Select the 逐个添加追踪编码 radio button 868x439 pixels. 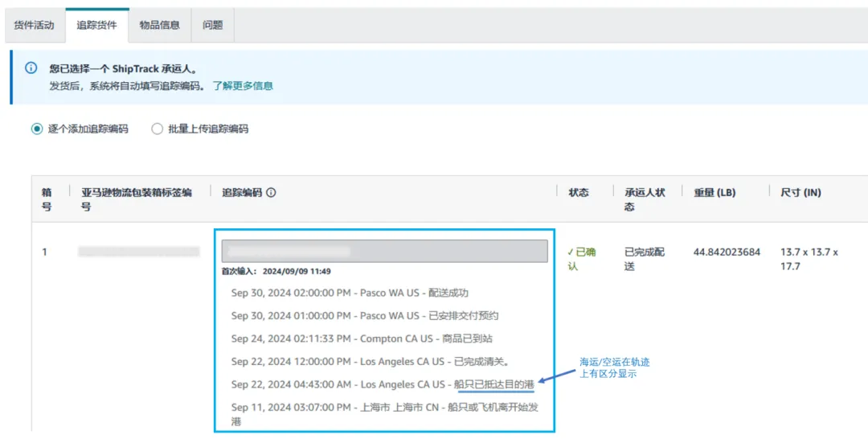point(37,129)
